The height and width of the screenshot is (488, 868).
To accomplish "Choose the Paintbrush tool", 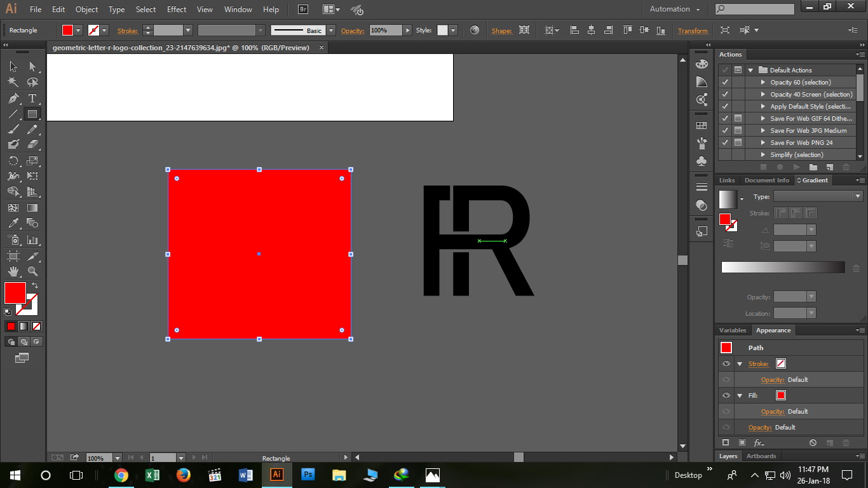I will (x=13, y=129).
